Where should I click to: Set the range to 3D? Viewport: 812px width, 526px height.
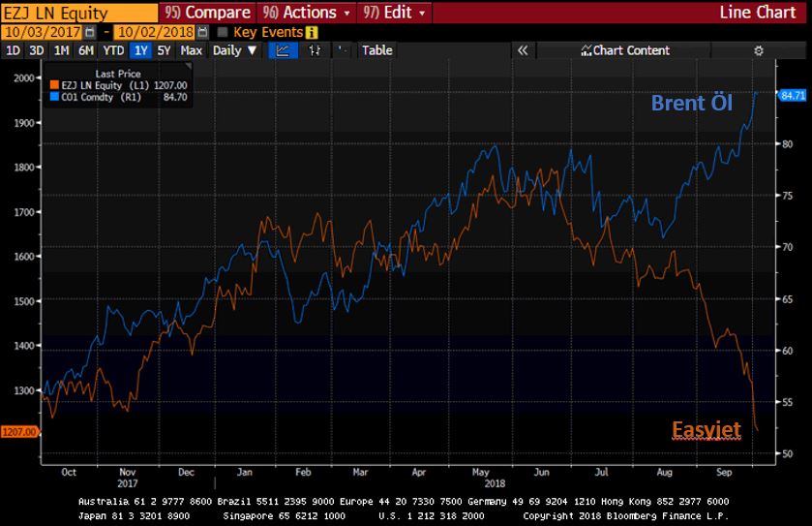coord(36,50)
